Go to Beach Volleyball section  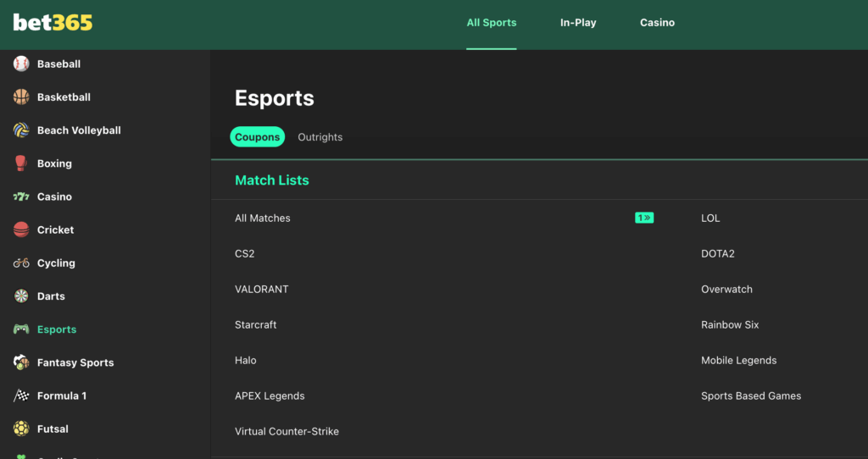click(x=79, y=130)
